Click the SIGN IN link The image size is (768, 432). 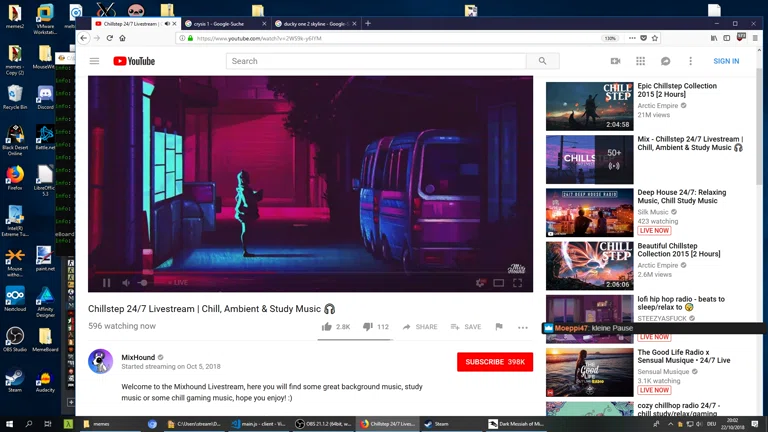[x=726, y=61]
